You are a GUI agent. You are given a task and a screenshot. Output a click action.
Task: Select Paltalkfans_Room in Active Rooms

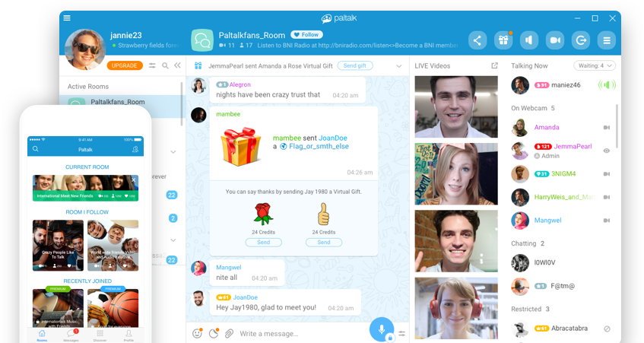click(x=118, y=102)
